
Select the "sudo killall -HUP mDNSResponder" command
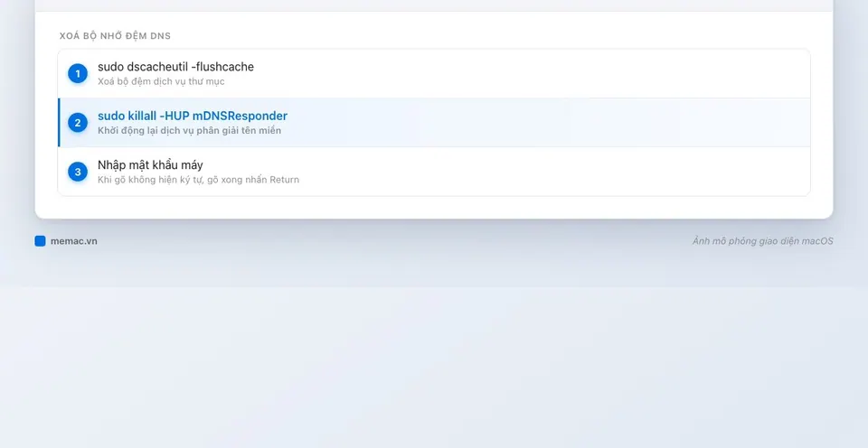193,117
